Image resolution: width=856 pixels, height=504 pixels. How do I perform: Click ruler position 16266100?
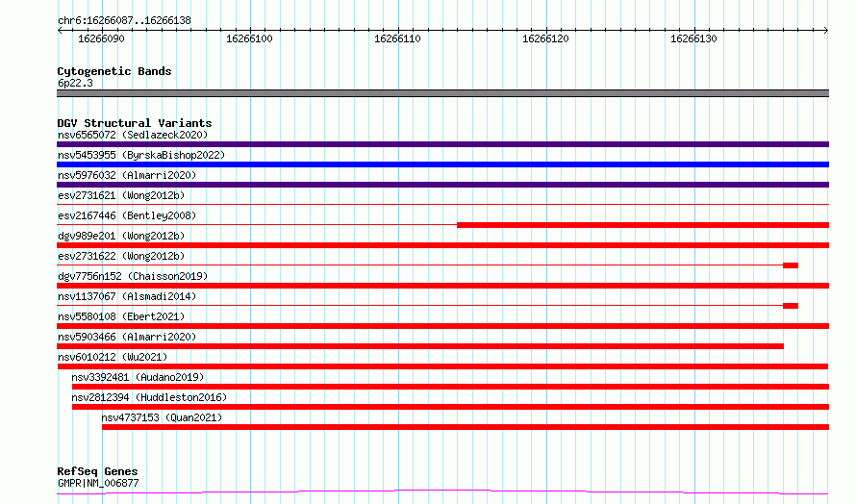point(249,38)
